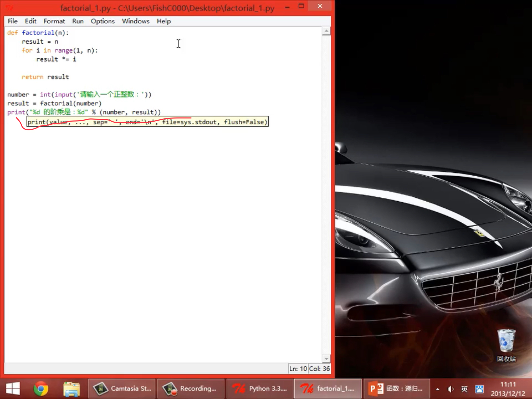Switch to Camtasia Studio taskbar item
This screenshot has width=532, height=399.
[x=122, y=389]
